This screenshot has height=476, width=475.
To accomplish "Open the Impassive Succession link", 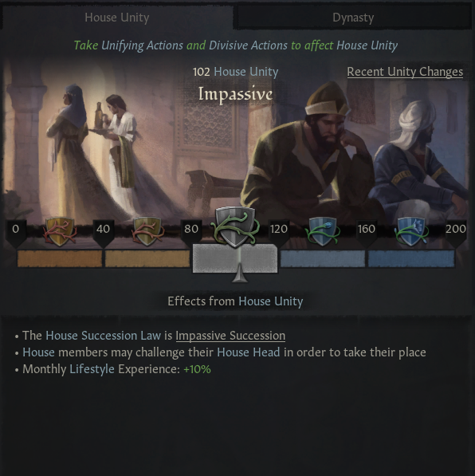I will click(230, 336).
